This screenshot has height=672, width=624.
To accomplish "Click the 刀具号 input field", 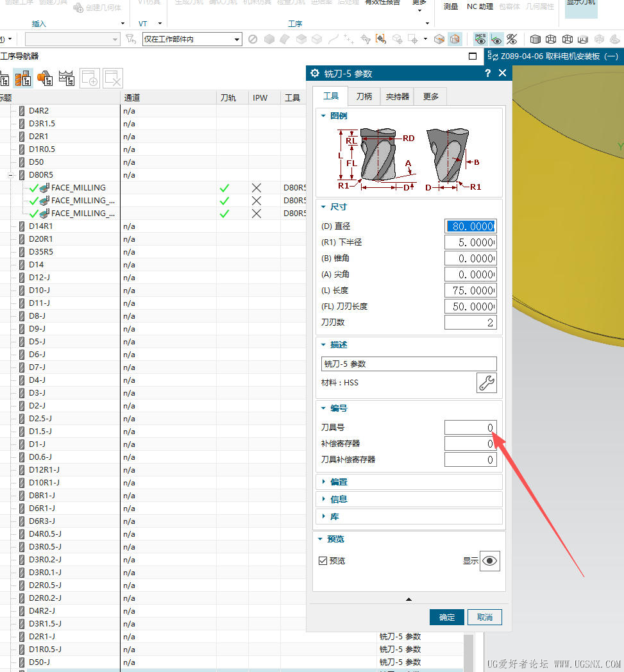I will (x=470, y=428).
